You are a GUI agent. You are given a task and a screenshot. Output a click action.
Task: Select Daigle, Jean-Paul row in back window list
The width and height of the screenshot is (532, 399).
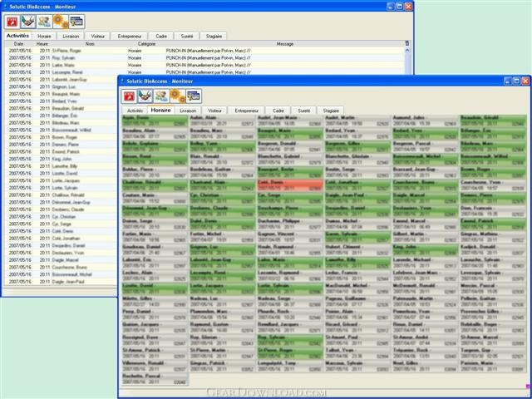point(61,282)
